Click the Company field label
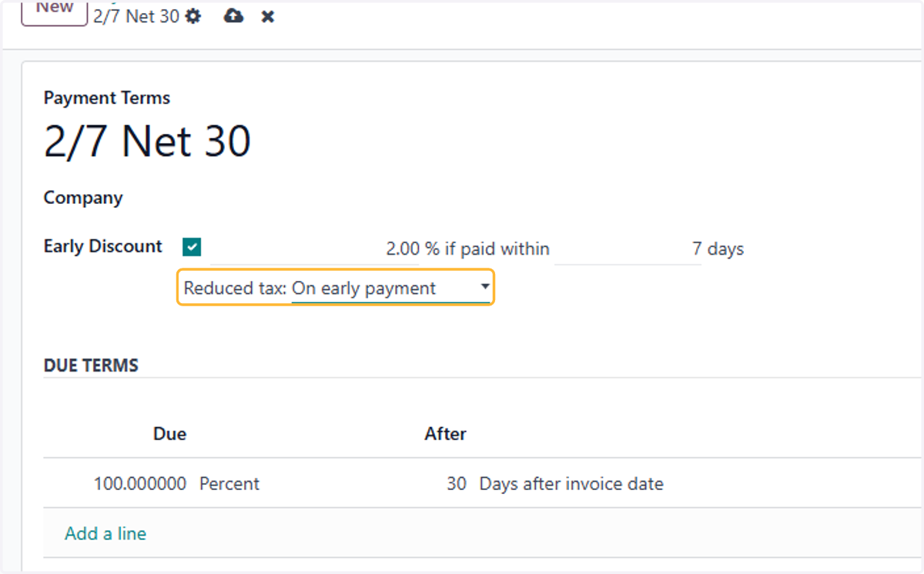This screenshot has height=574, width=924. pyautogui.click(x=83, y=198)
